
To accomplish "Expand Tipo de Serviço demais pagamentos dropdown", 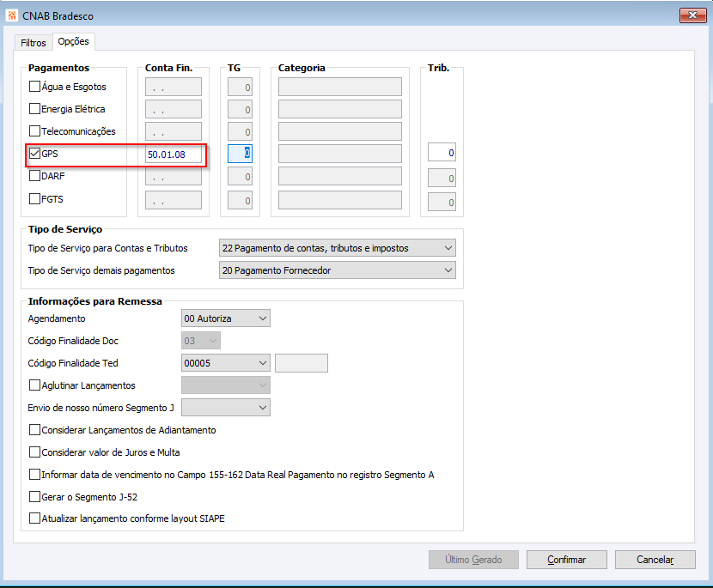I will pyautogui.click(x=338, y=270).
